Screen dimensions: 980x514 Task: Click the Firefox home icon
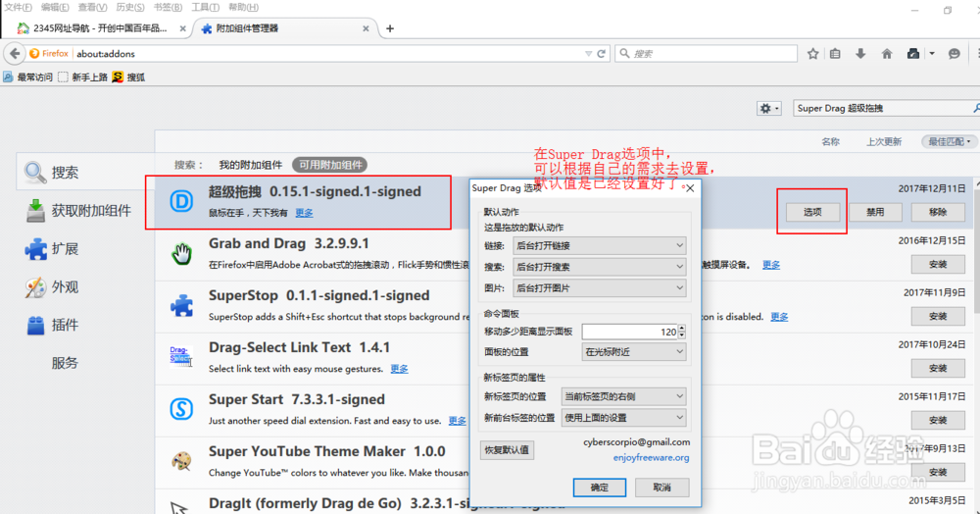point(887,54)
